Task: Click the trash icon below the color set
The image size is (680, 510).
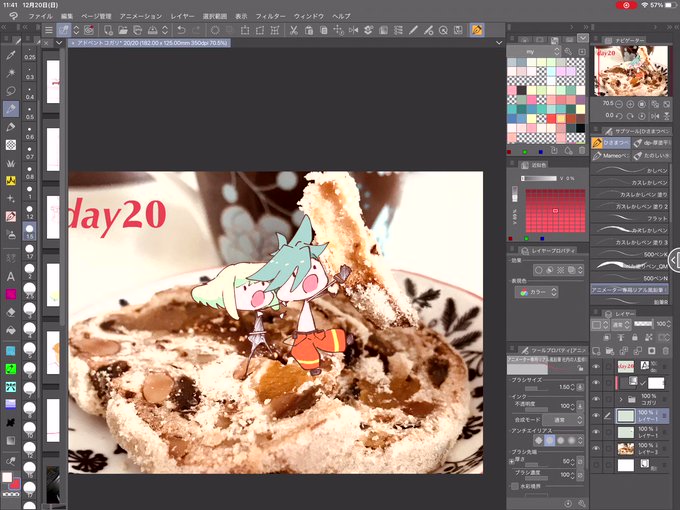Action: (x=582, y=150)
